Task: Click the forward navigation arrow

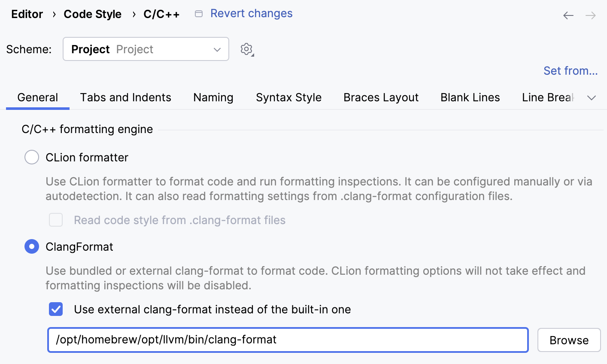Action: coord(591,15)
